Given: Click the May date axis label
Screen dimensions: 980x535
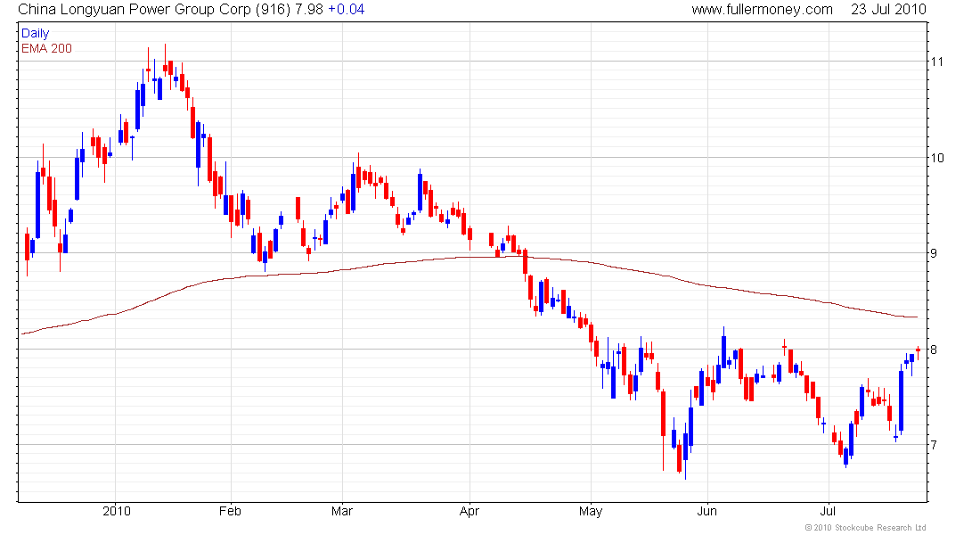Looking at the screenshot, I should click(591, 511).
